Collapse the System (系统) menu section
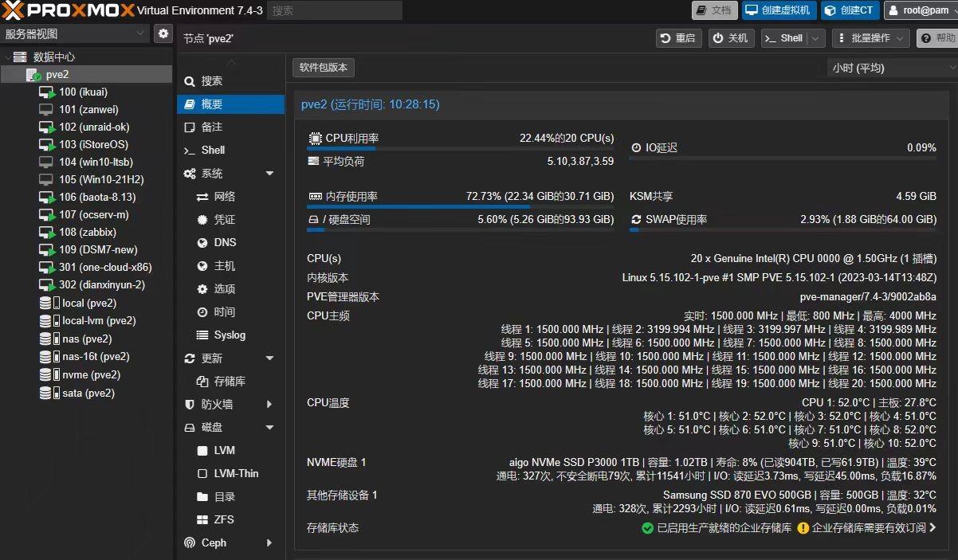958x560 pixels. (x=269, y=174)
